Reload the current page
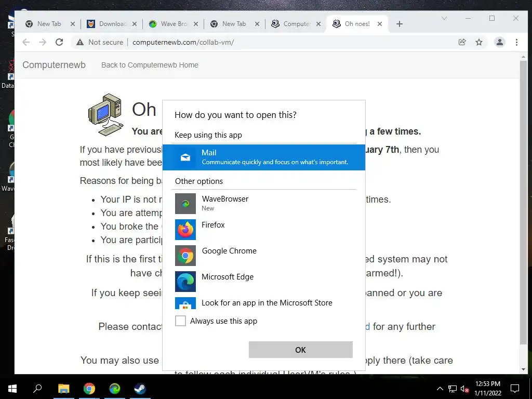The width and height of the screenshot is (532, 399). (59, 42)
